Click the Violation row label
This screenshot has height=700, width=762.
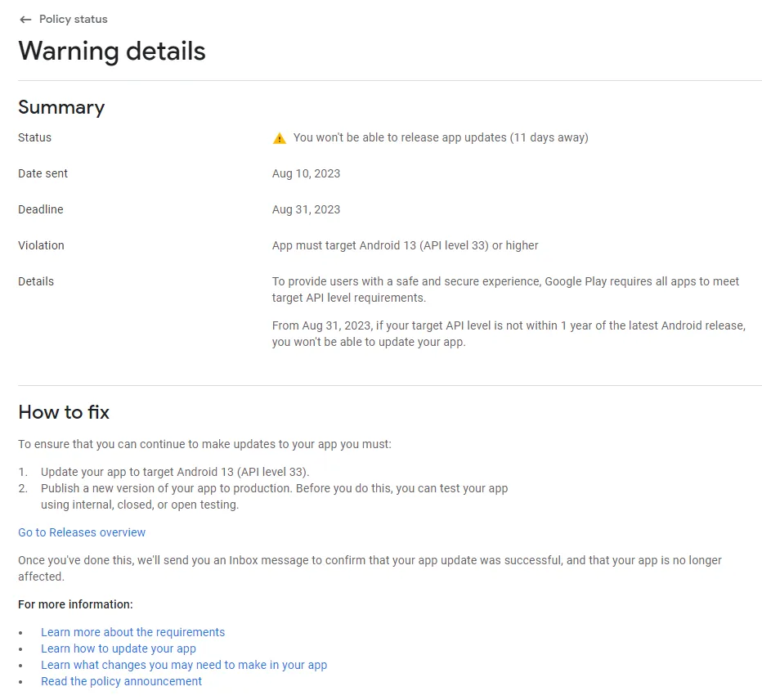(41, 245)
